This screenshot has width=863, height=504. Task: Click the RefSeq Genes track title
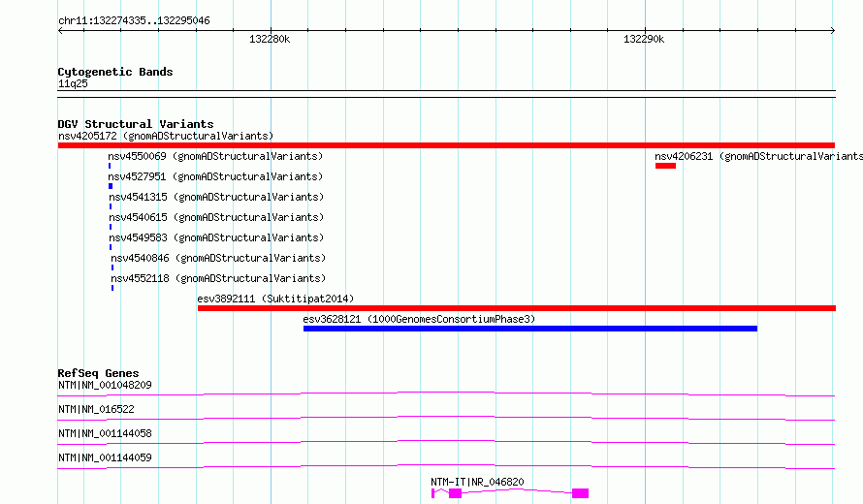coord(98,373)
